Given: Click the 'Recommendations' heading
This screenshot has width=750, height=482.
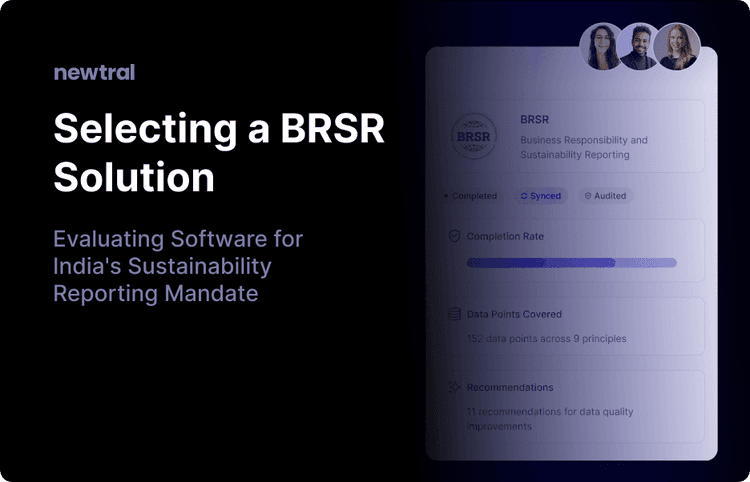Looking at the screenshot, I should [510, 387].
